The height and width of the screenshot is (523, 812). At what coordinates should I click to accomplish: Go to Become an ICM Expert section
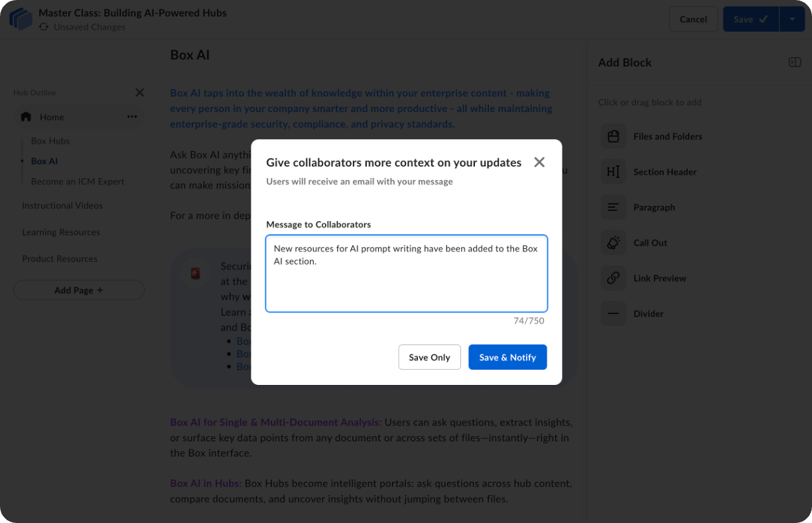click(78, 181)
